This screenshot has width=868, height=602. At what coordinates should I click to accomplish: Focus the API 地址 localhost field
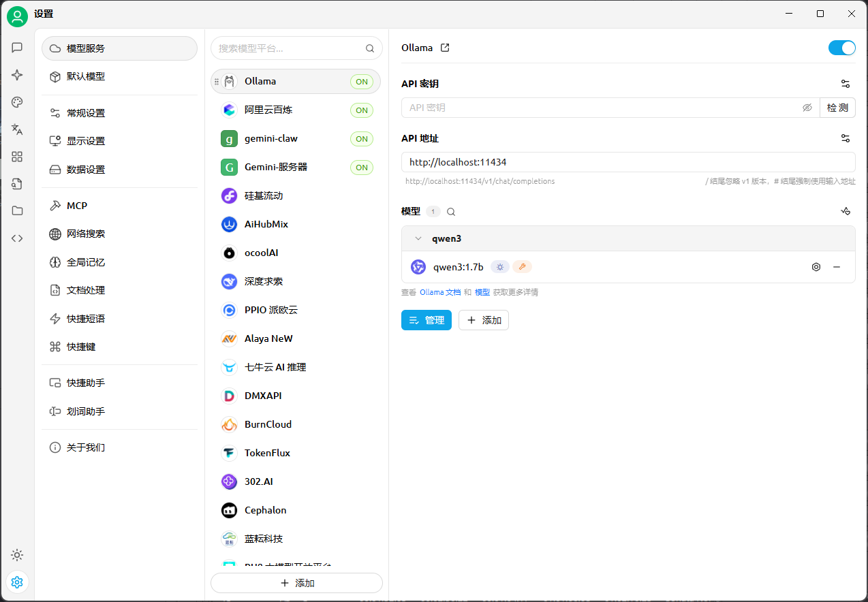pos(628,162)
